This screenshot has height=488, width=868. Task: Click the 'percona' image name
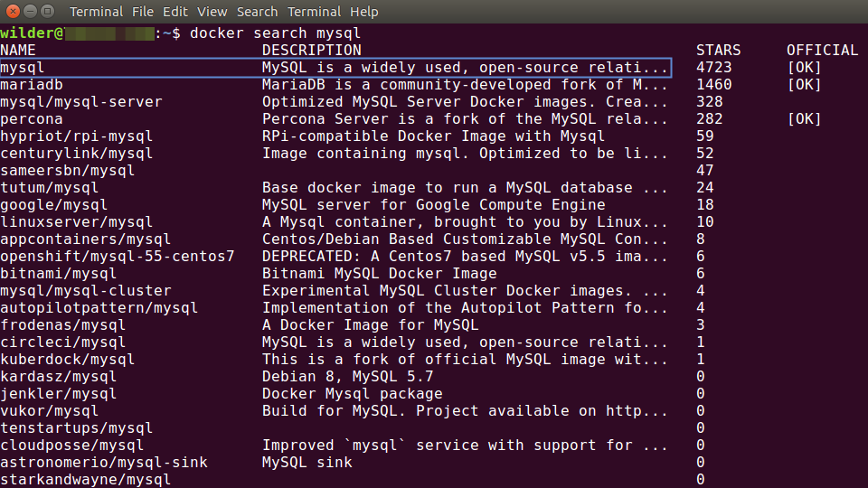click(x=32, y=119)
